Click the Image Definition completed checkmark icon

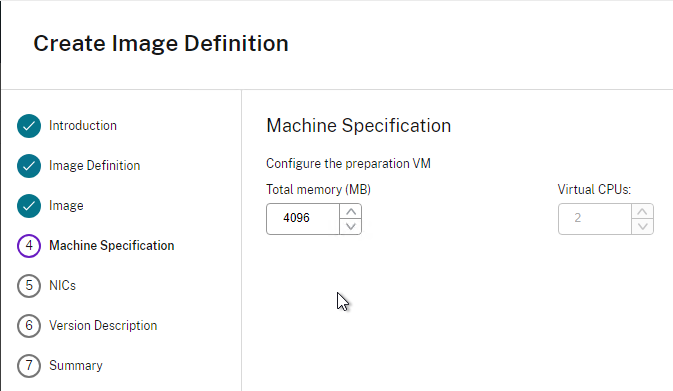(x=29, y=166)
